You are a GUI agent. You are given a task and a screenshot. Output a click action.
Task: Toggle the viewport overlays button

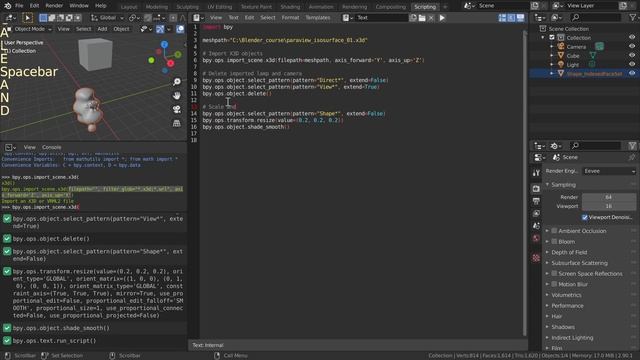pos(180,29)
